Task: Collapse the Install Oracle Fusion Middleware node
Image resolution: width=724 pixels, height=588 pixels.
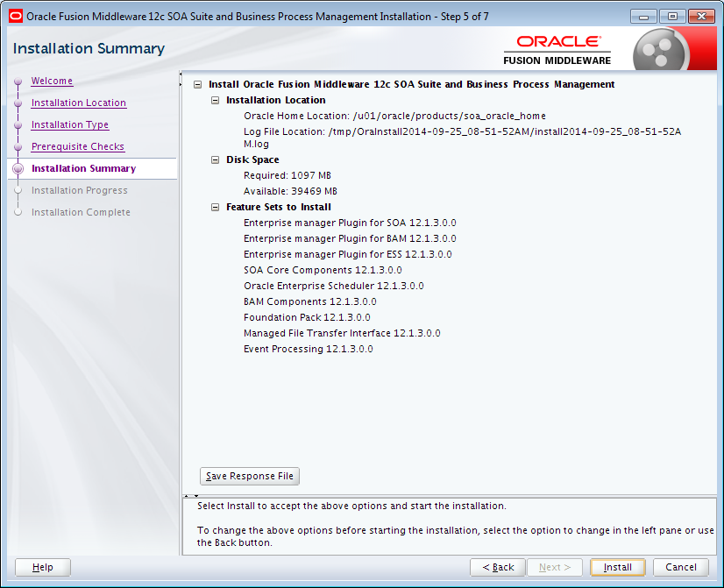Action: (196, 84)
